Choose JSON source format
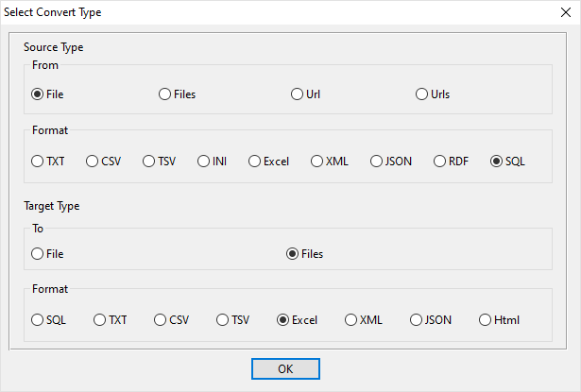 pos(376,162)
